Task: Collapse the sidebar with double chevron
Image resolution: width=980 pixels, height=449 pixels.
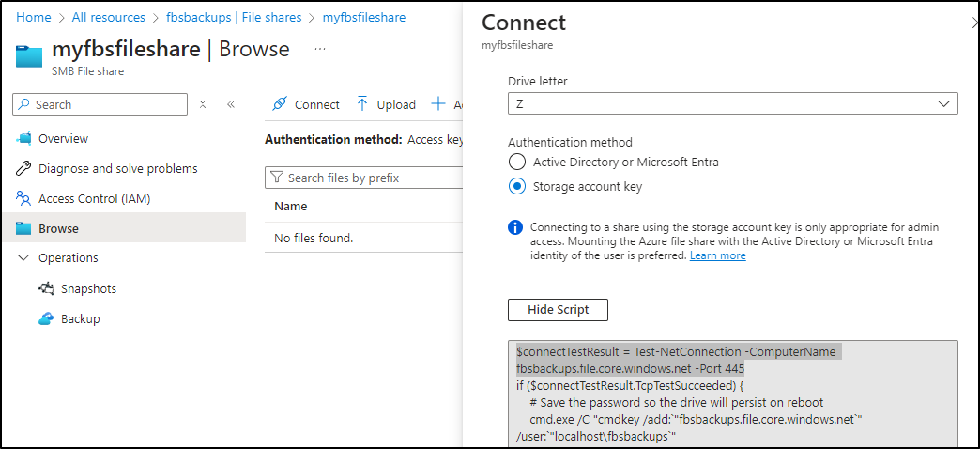Action: 231,104
